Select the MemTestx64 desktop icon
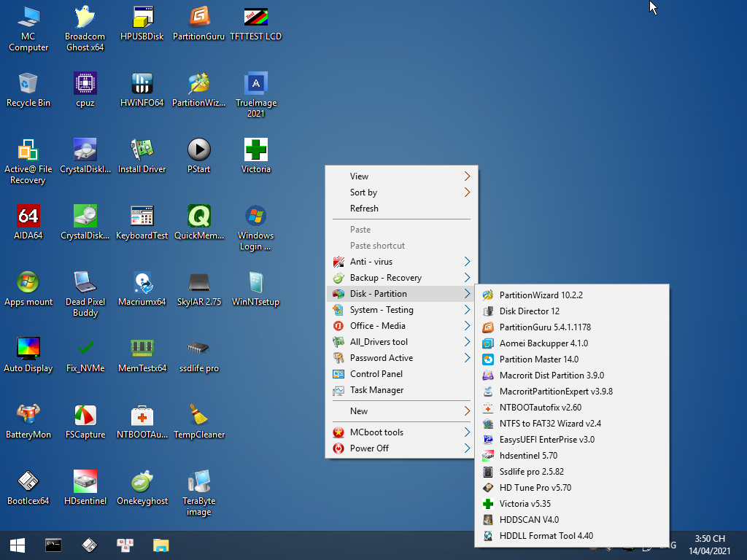This screenshot has width=747, height=560. [x=142, y=355]
